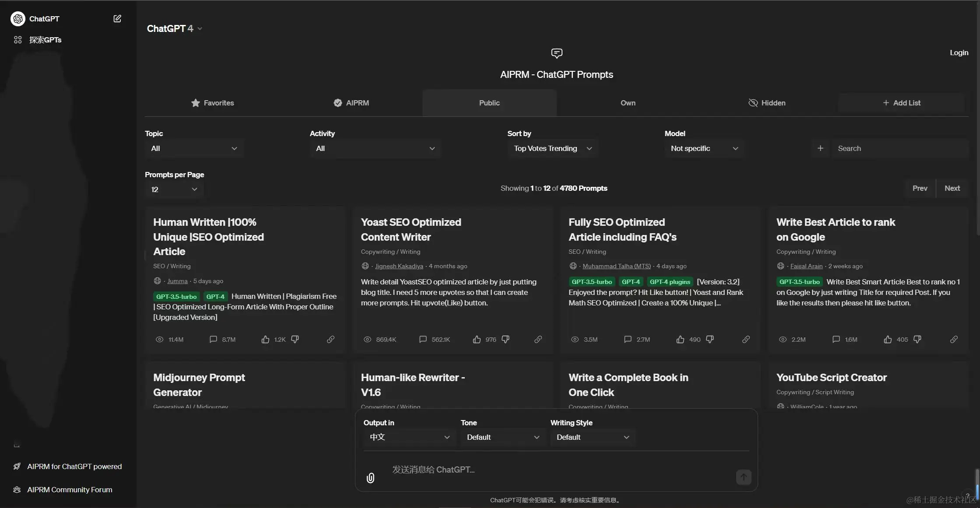Screen dimensions: 980x508
Task: Click the new chat compose icon
Action: click(117, 18)
